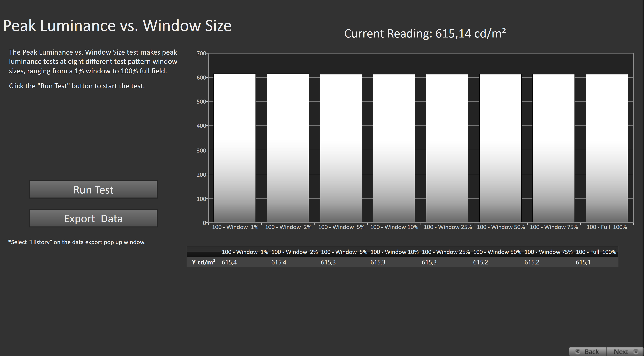Click the History export note text

coord(77,242)
